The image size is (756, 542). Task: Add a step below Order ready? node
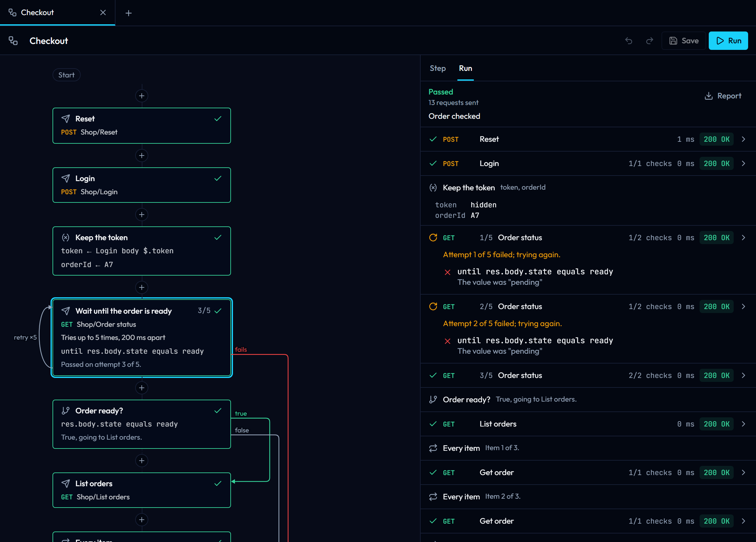(x=142, y=461)
